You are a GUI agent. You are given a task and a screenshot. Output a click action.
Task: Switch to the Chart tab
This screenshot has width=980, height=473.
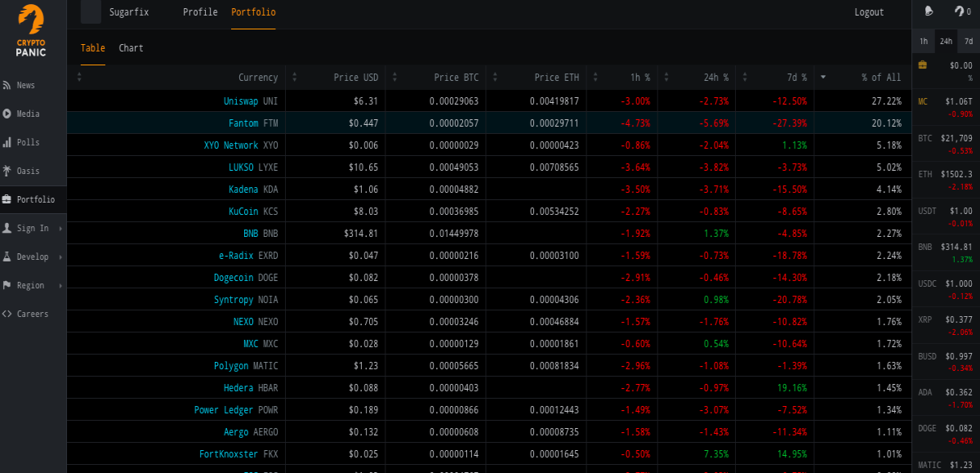tap(131, 48)
